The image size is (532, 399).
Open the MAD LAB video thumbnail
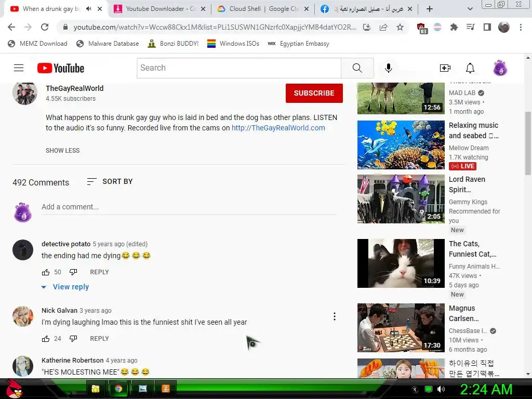pos(401,98)
